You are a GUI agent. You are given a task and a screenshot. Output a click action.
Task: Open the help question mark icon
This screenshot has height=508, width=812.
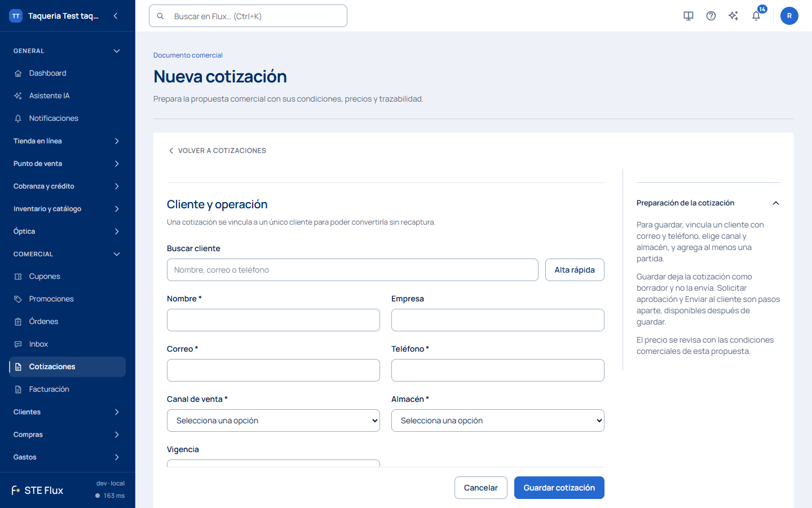point(711,16)
